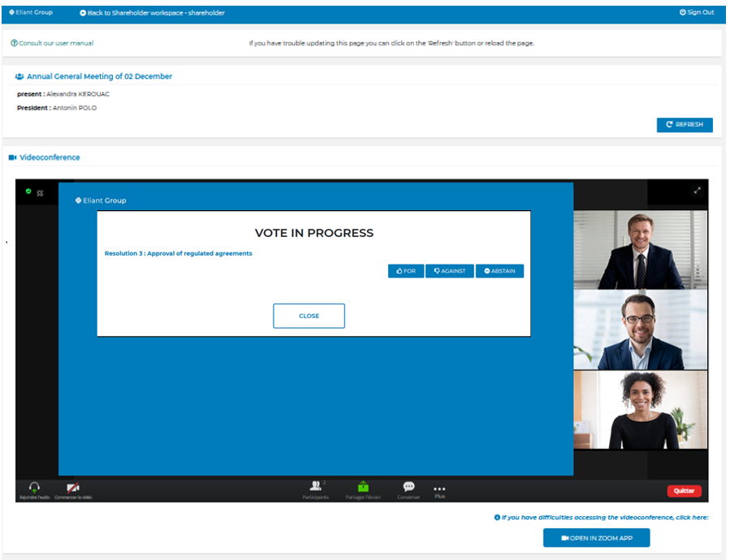Sign out of the account
This screenshot has width=730, height=560.
[697, 13]
